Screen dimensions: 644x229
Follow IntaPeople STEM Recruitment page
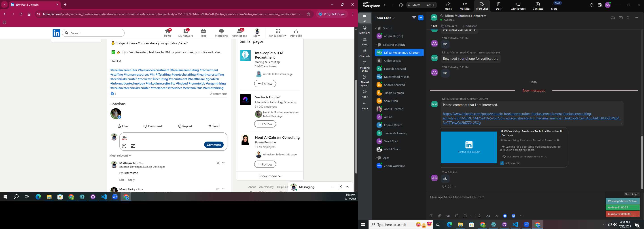click(265, 84)
